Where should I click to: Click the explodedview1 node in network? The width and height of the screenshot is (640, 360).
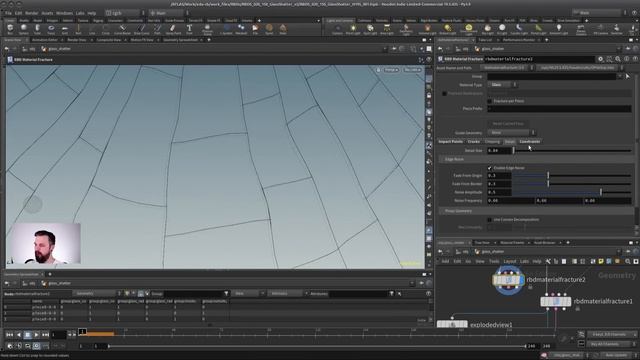pos(452,325)
